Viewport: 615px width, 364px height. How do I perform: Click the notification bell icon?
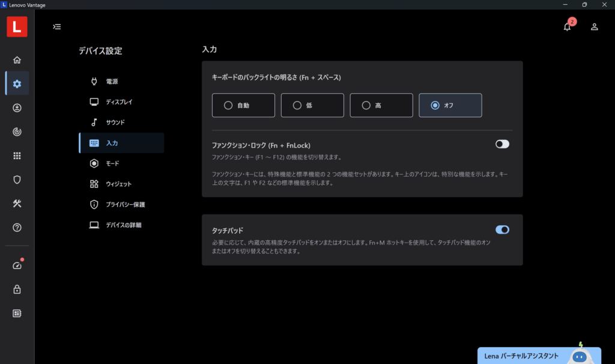tap(567, 26)
